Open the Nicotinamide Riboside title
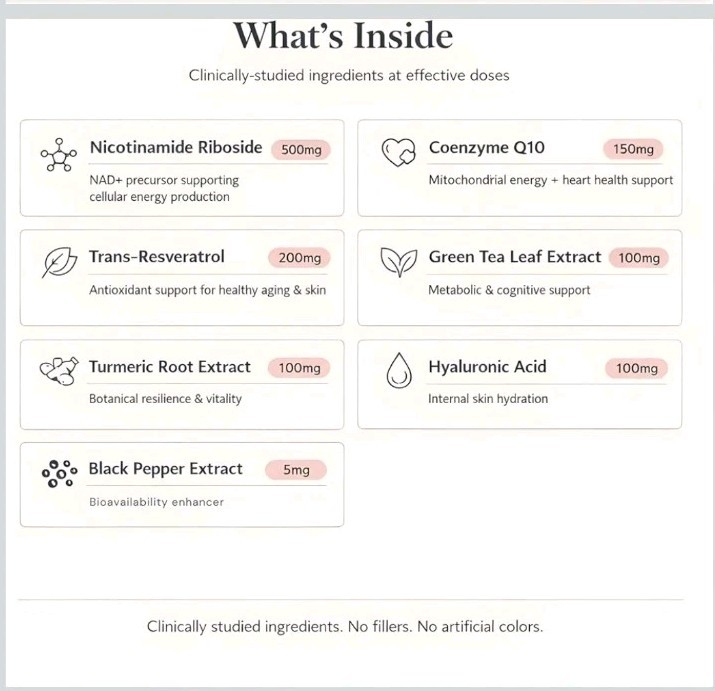715x691 pixels. [x=176, y=147]
